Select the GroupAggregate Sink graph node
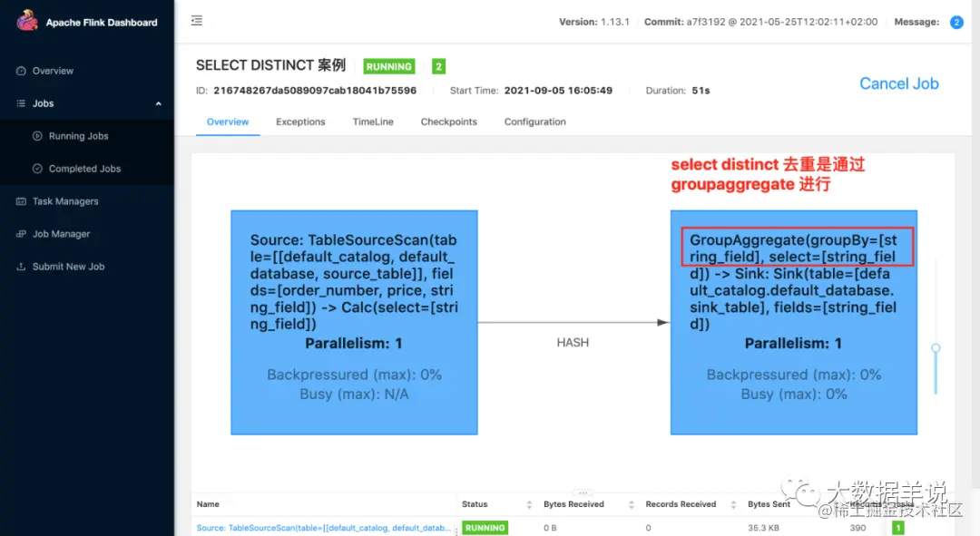Screen dimensions: 980x536 794,322
